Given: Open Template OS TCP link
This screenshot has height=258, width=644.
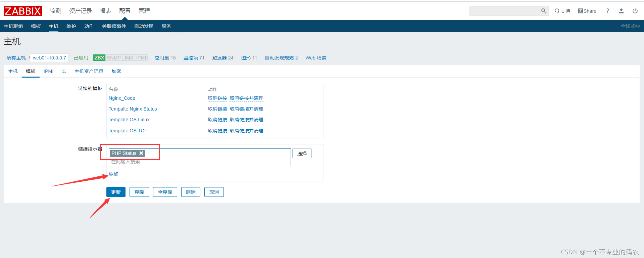Looking at the screenshot, I should click(x=128, y=131).
